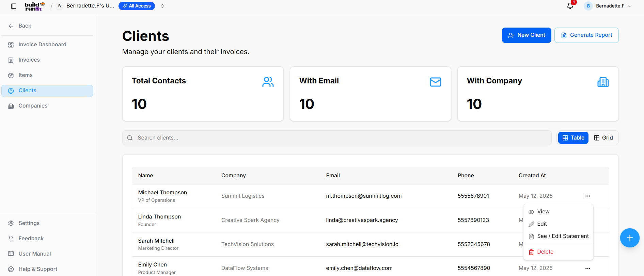Viewport: 644px width, 276px height.
Task: Expand the workspace switcher chevrons
Action: (x=162, y=6)
